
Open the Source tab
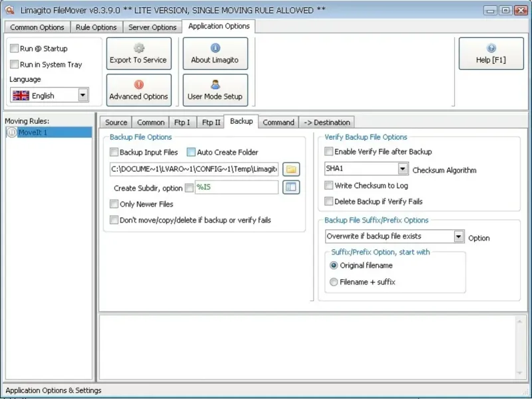point(116,122)
